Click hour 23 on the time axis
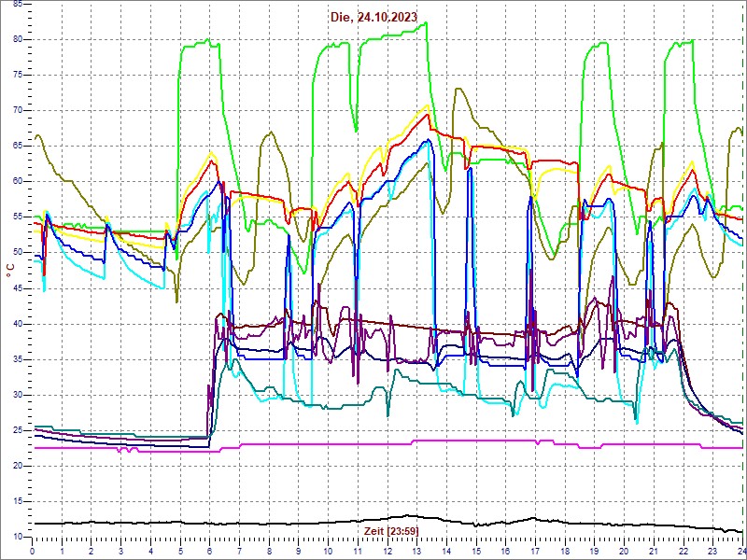747x560 pixels. point(712,551)
